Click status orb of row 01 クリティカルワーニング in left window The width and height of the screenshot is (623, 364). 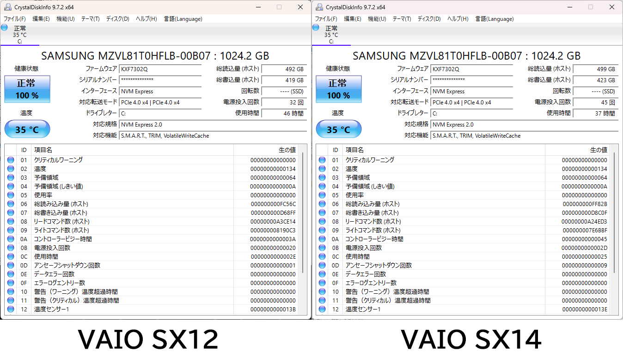tap(11, 160)
